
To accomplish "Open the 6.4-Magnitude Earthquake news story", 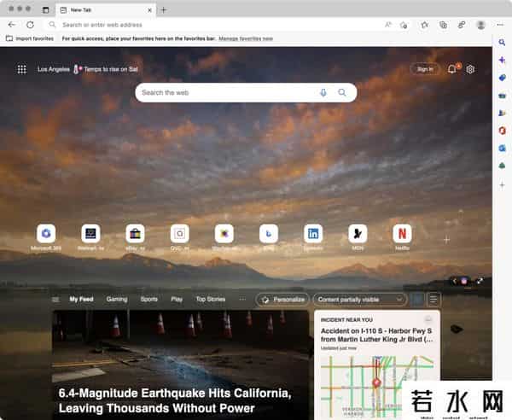I will click(x=181, y=365).
